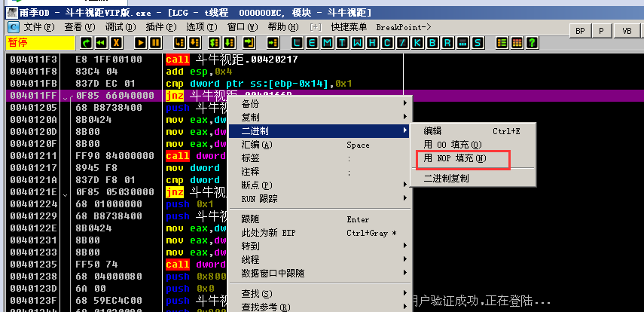This screenshot has height=312, width=644.
Task: Click the restart program toolbar icon
Action: pyautogui.click(x=87, y=43)
